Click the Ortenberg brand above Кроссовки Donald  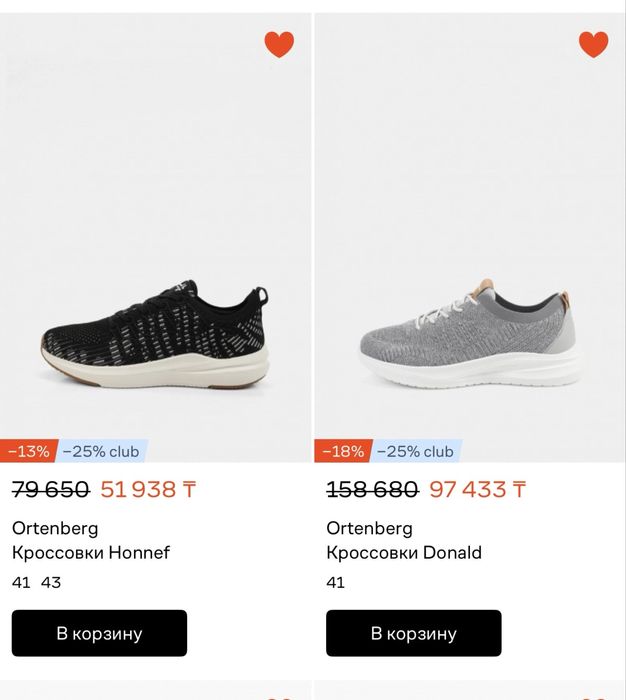(369, 528)
